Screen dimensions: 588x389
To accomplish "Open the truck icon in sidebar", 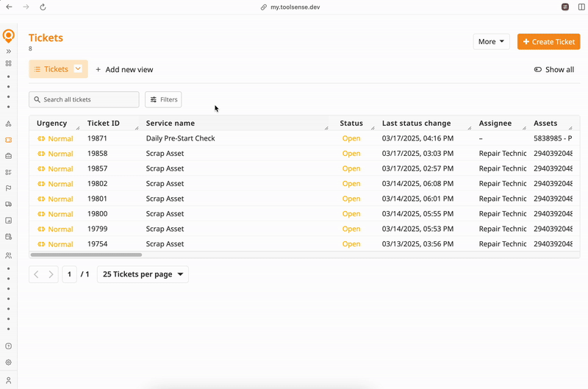I will click(x=9, y=204).
